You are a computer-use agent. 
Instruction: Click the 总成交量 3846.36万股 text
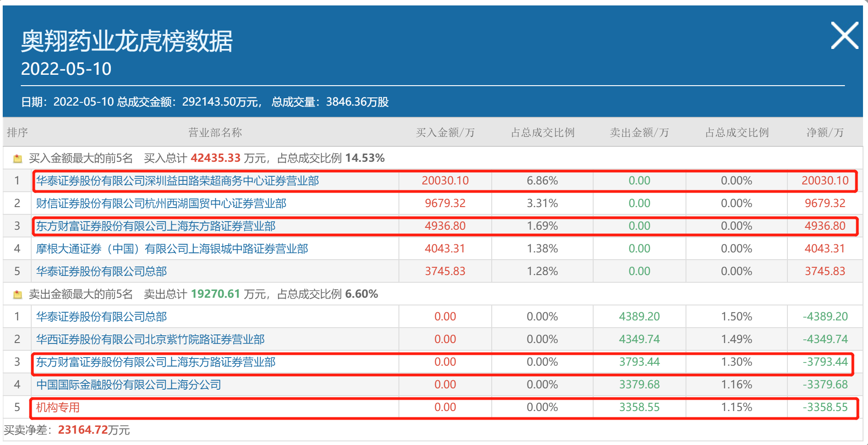[330, 102]
